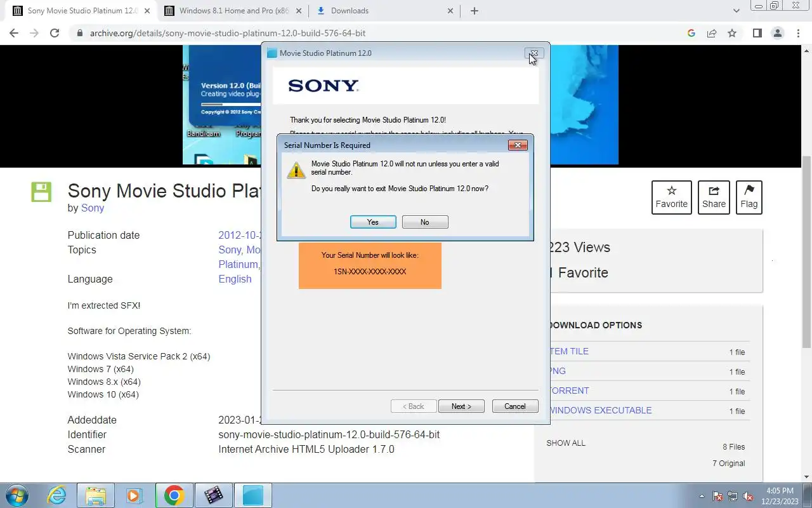Click the Sony author link
812x508 pixels.
coord(93,208)
